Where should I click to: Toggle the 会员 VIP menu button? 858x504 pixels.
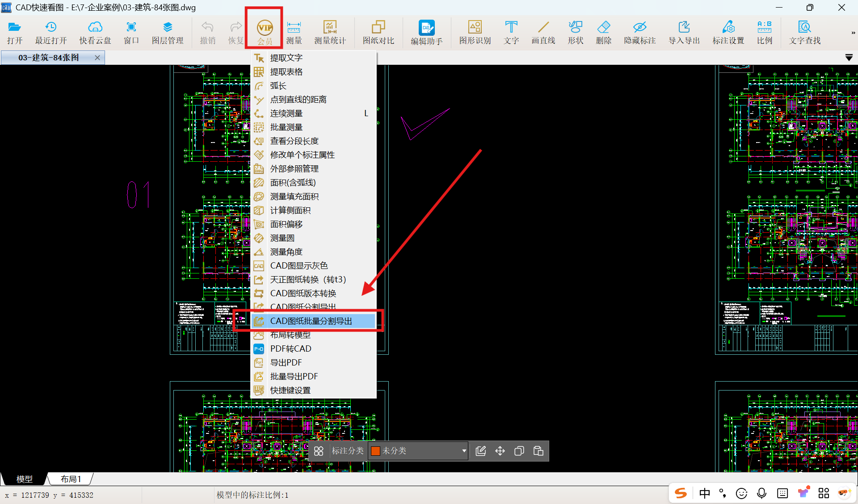pos(265,33)
